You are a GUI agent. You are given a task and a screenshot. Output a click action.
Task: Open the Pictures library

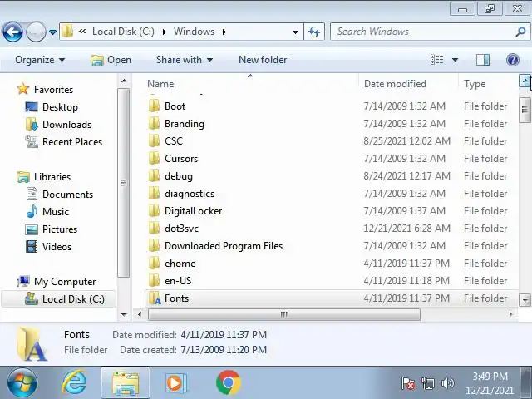point(60,229)
